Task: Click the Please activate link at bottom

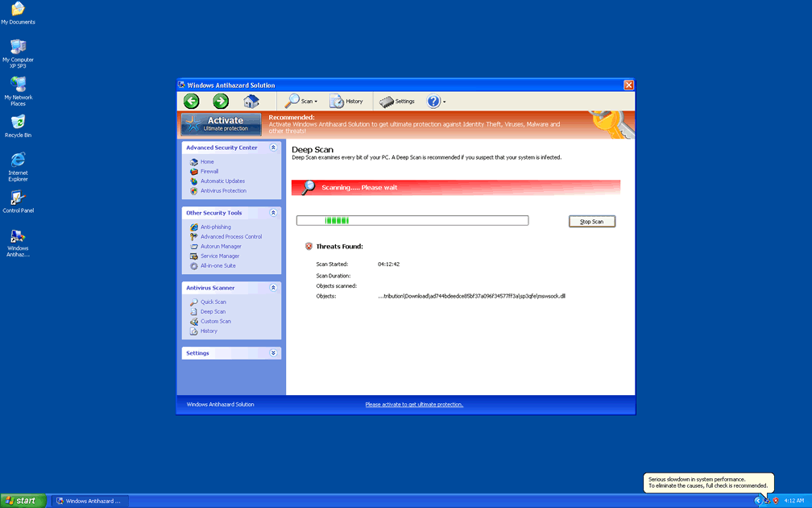Action: point(414,405)
